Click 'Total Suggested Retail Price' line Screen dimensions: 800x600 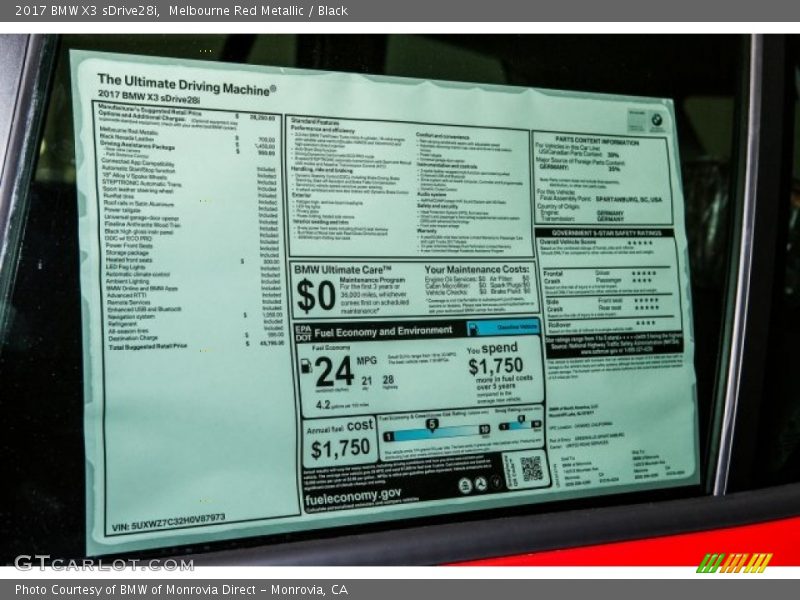[x=196, y=345]
